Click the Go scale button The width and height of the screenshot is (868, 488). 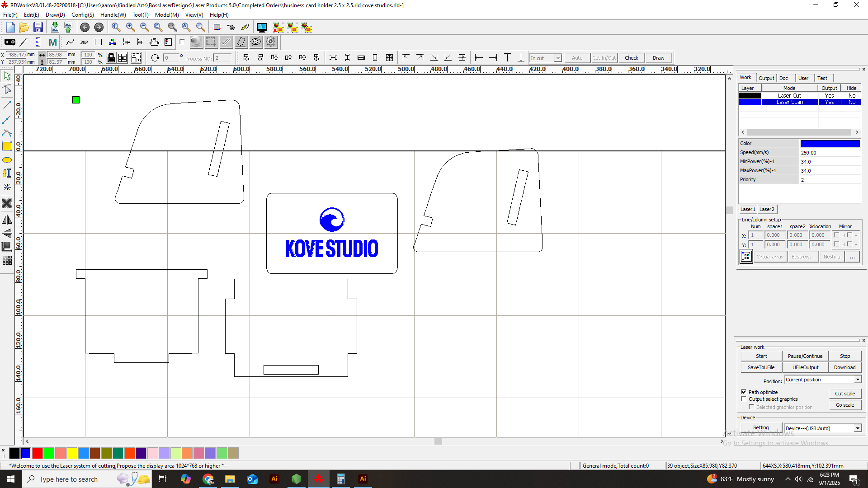pyautogui.click(x=845, y=405)
